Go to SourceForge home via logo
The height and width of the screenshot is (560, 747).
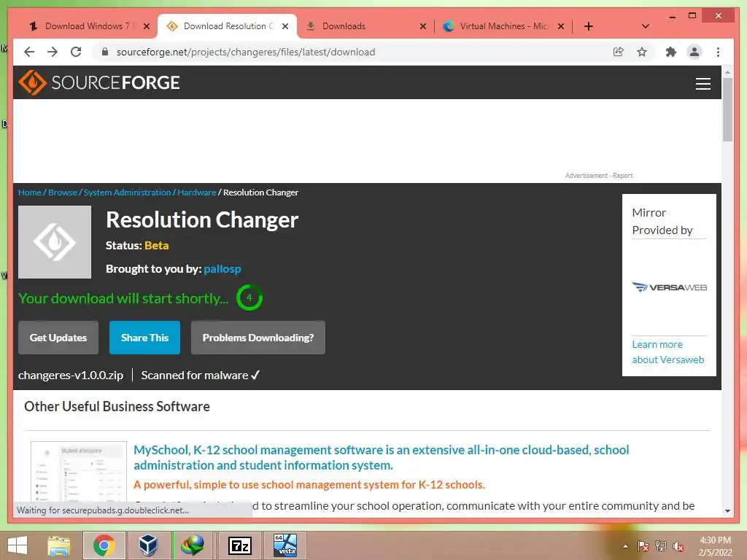[99, 82]
